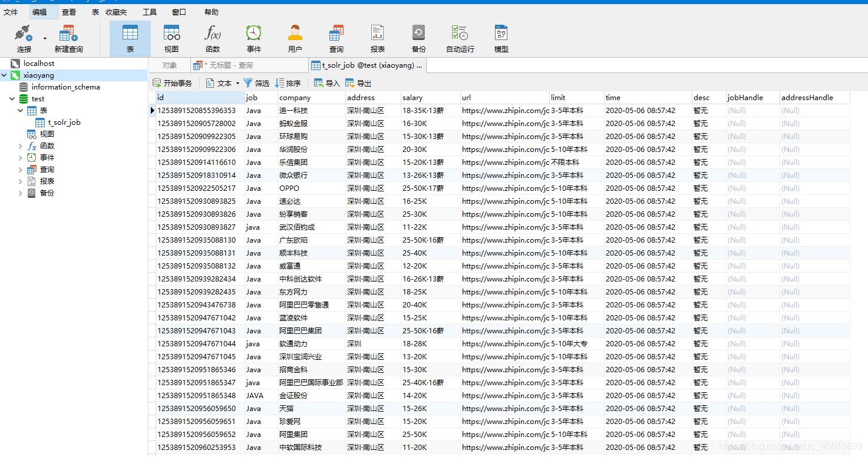Screen dimensions: 868x457
Task: Click the New Query (新建查询) icon
Action: click(68, 33)
